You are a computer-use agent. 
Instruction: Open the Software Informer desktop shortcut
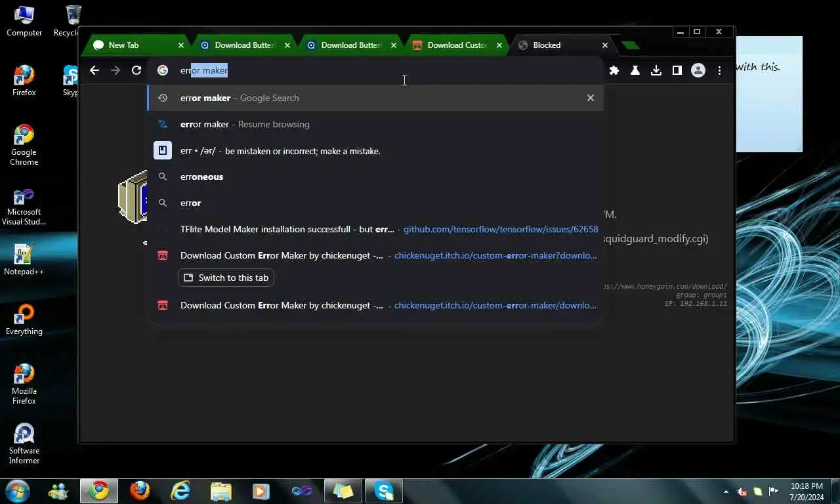(24, 444)
